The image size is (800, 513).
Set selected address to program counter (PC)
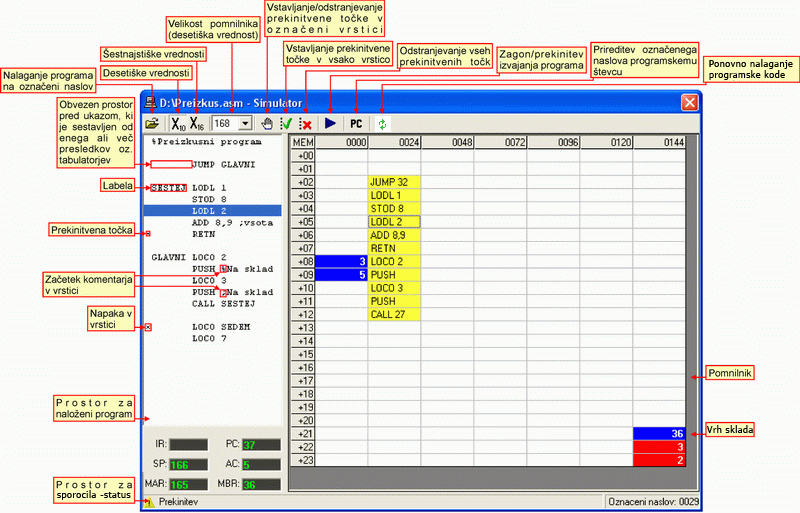click(355, 124)
